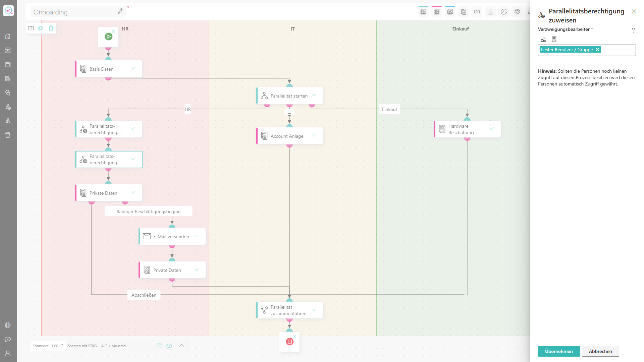Collapse the bottom zoom bar with up chevron

pyautogui.click(x=181, y=346)
